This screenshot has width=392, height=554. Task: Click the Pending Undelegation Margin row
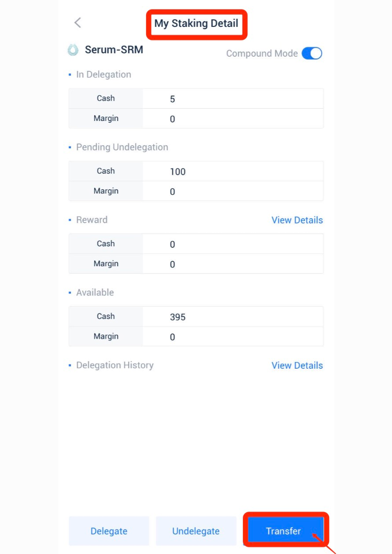click(196, 191)
